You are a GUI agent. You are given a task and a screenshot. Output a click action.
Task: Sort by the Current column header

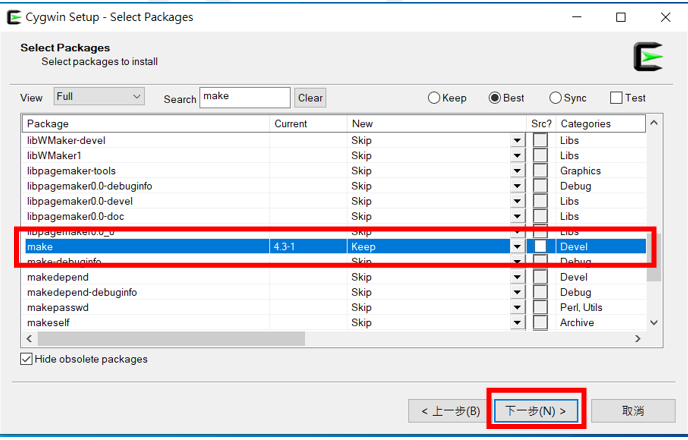(x=308, y=124)
